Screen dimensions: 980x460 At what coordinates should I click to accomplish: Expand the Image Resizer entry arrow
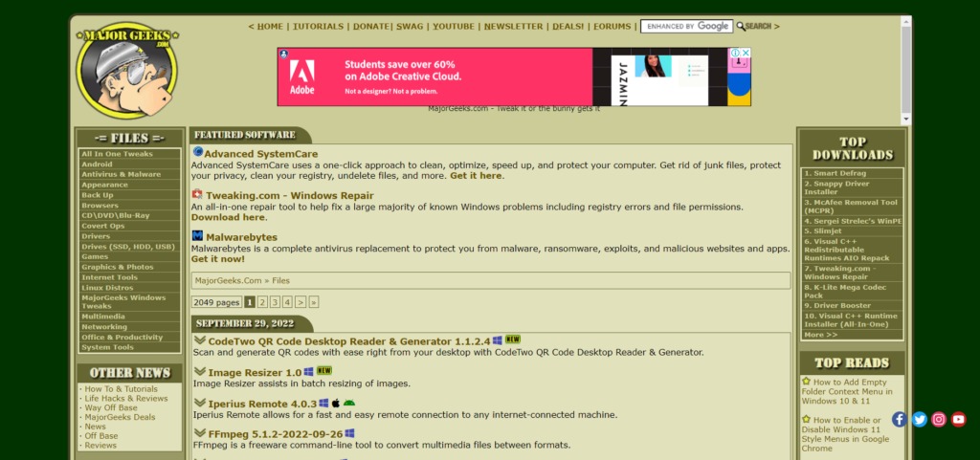tap(199, 371)
